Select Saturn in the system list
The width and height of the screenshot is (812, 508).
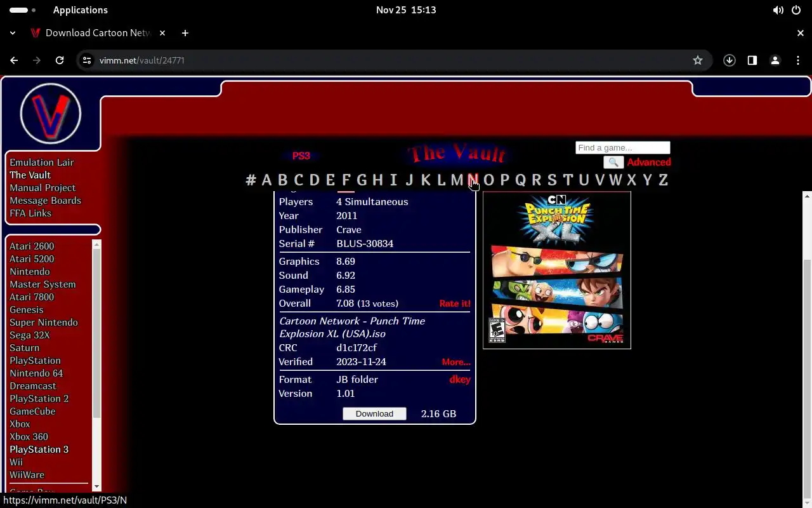(x=25, y=348)
